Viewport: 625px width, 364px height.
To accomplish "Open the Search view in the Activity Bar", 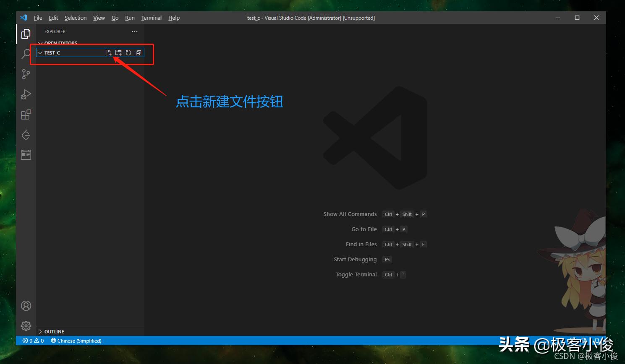I will tap(26, 54).
